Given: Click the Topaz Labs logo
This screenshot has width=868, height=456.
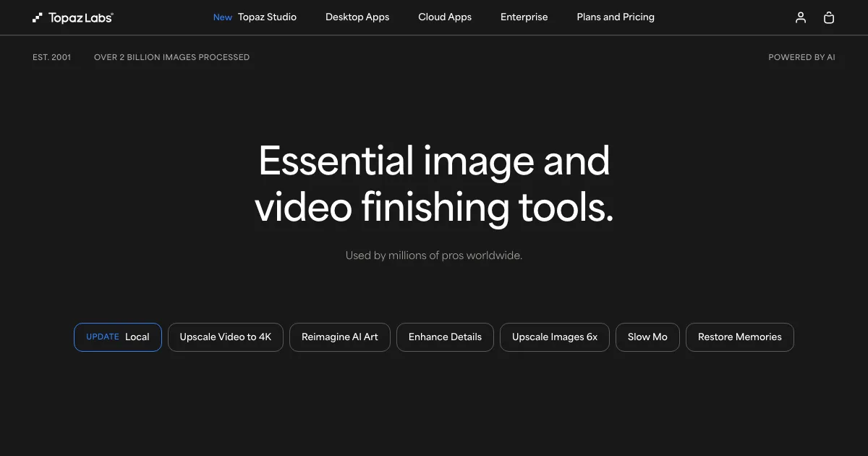Looking at the screenshot, I should click(73, 17).
